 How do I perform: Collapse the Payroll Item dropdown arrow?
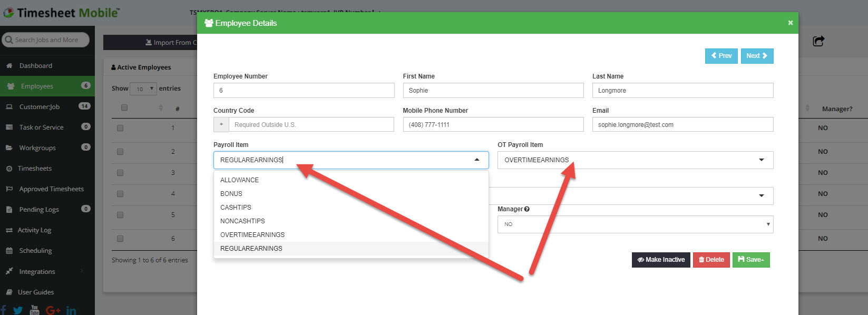click(x=477, y=160)
